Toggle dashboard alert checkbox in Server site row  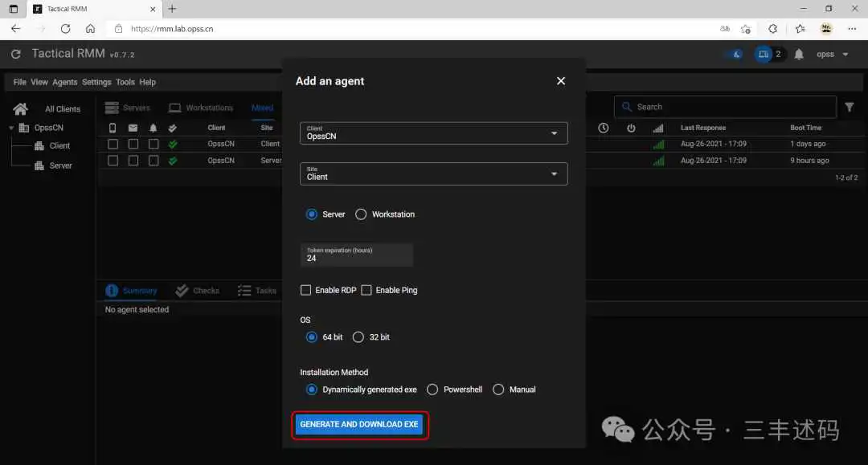pos(154,161)
